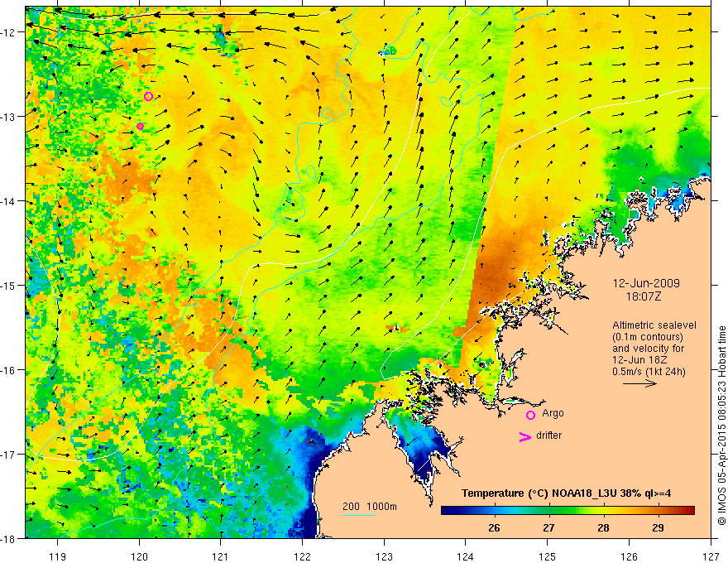
Task: Click the '18:07Z' time label
Action: pos(643,296)
